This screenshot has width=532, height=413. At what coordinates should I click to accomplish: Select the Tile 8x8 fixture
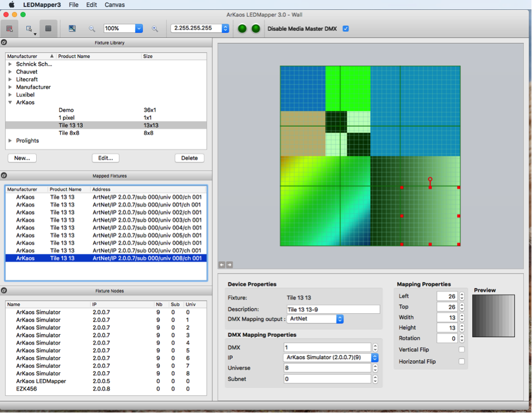(x=106, y=133)
